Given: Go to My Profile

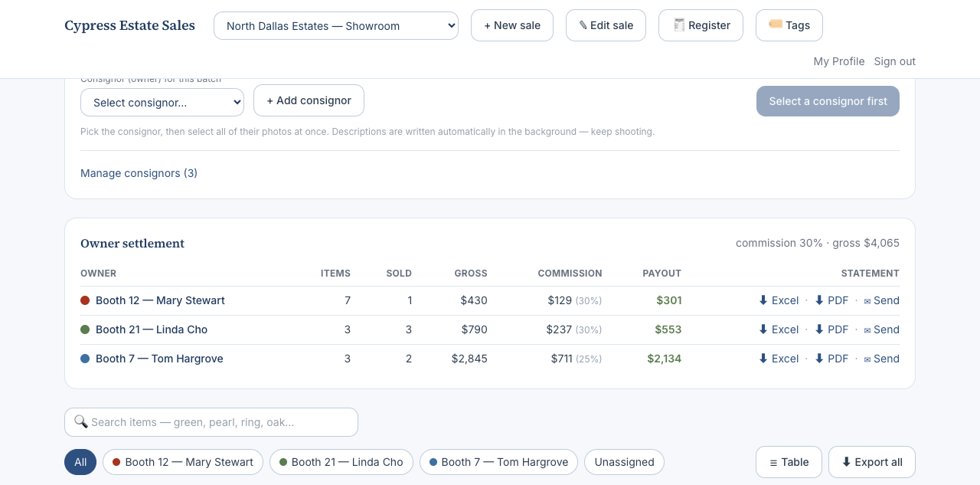Looking at the screenshot, I should pos(839,61).
